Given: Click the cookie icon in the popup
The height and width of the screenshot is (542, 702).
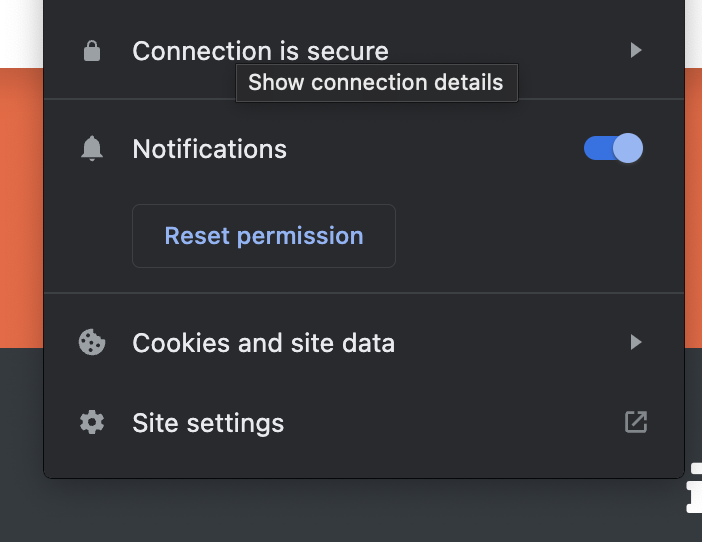Looking at the screenshot, I should (x=92, y=343).
